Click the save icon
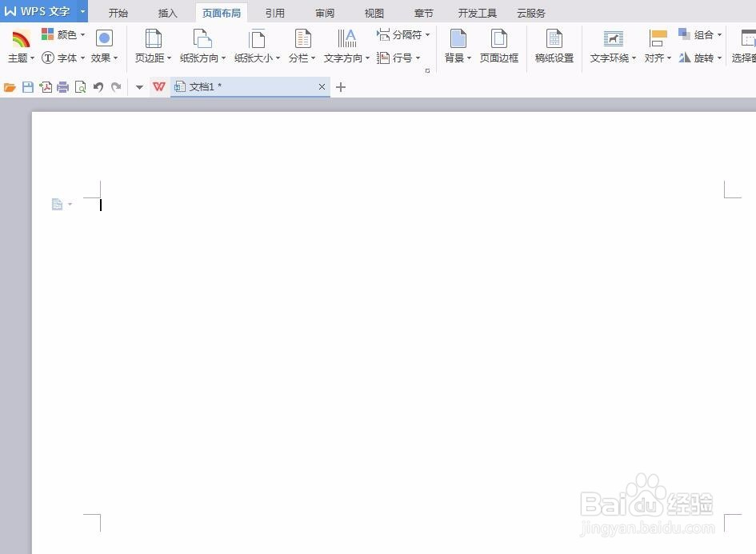 [x=28, y=87]
